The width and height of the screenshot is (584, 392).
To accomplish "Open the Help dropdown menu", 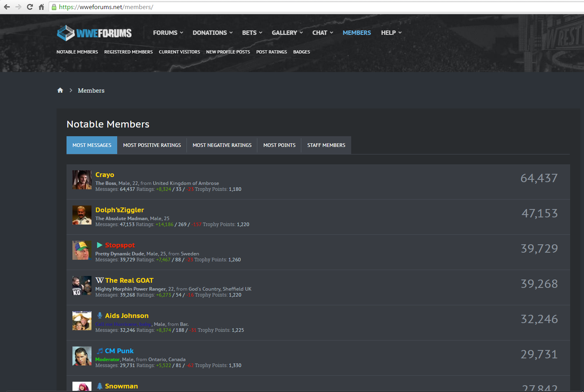I will tap(391, 33).
